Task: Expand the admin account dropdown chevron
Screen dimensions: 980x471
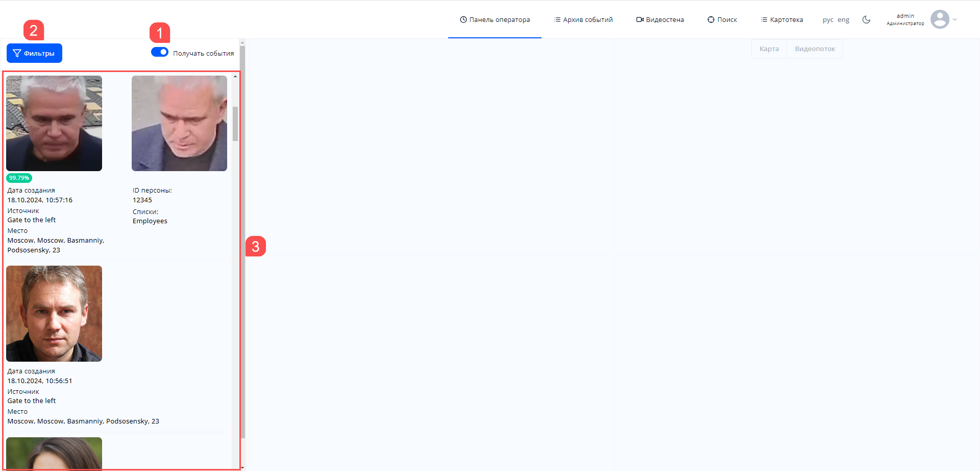Action: tap(955, 19)
